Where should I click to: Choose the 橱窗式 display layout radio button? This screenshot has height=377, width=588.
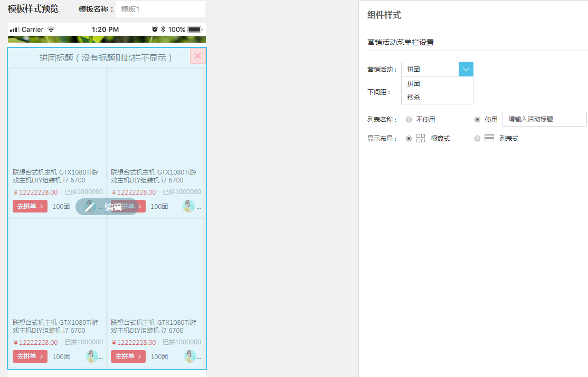point(409,138)
